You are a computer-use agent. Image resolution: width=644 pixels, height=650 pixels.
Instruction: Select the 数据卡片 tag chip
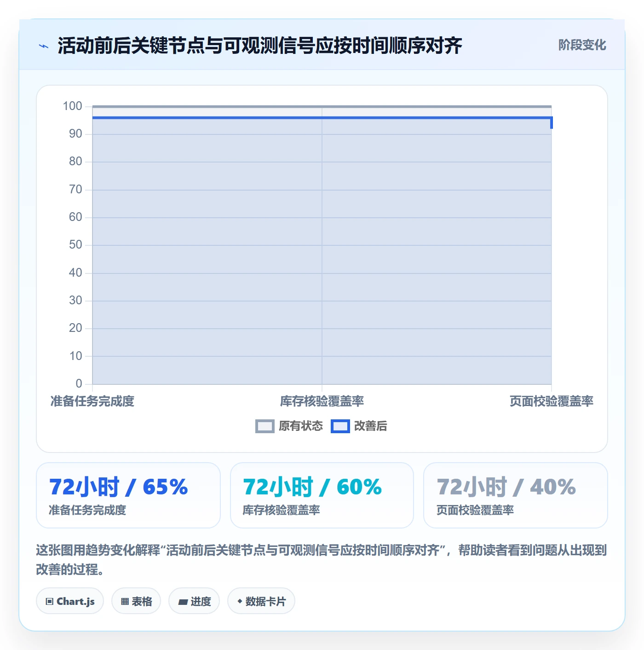[261, 601]
